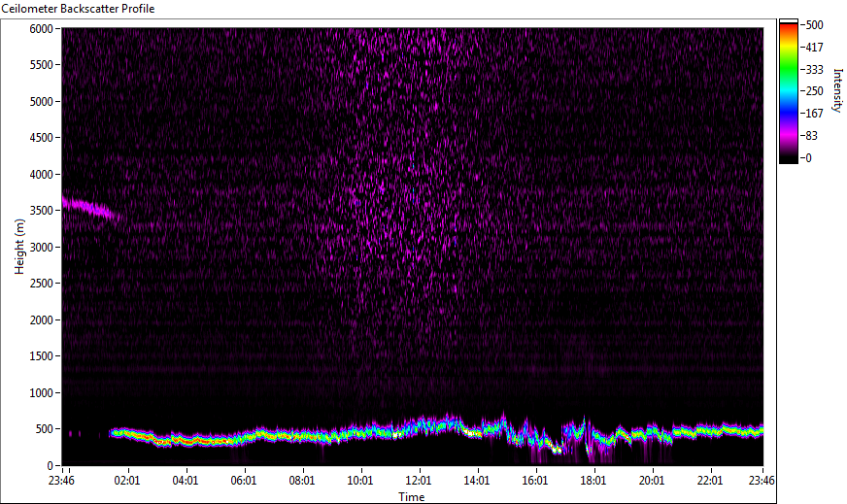Click the 1500 height axis tick label
Image resolution: width=847 pixels, height=504 pixels.
pyautogui.click(x=41, y=356)
